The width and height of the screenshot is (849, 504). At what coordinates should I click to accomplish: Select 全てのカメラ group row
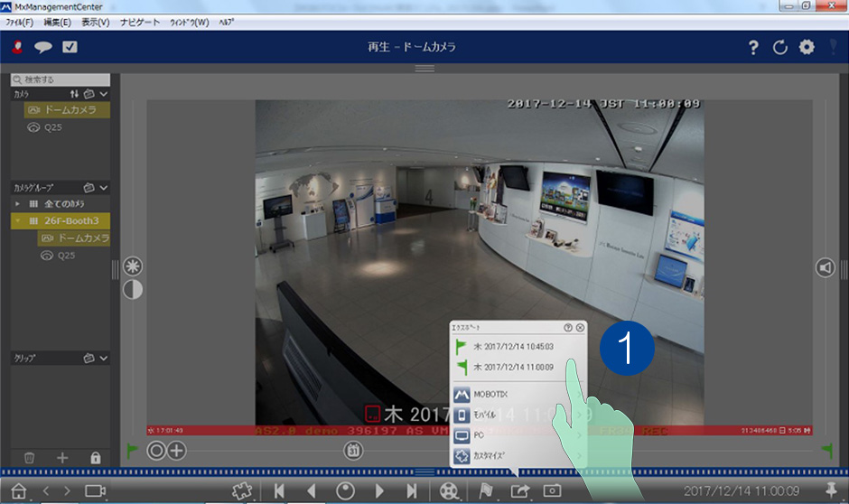click(61, 203)
